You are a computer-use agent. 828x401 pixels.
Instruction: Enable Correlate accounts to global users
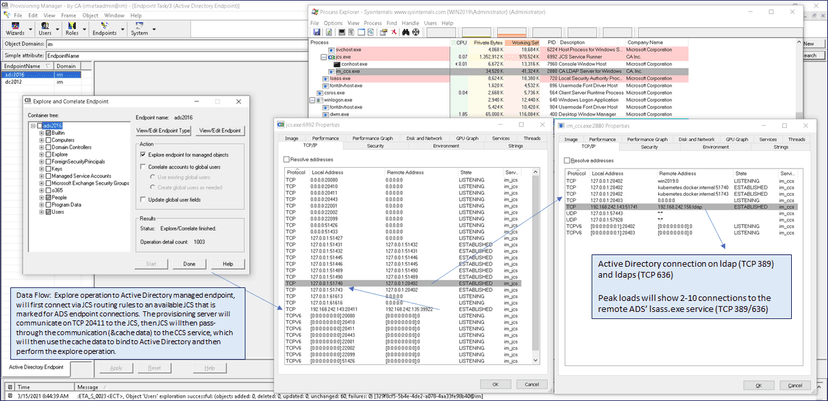pos(142,169)
